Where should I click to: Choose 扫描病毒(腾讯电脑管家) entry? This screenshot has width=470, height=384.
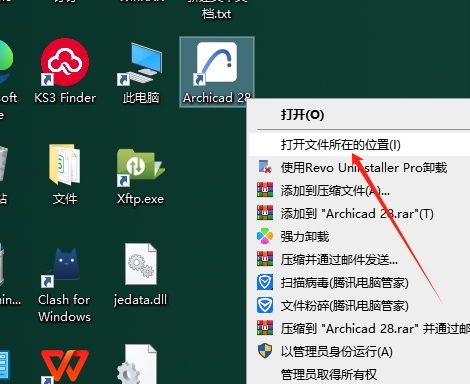359,282
